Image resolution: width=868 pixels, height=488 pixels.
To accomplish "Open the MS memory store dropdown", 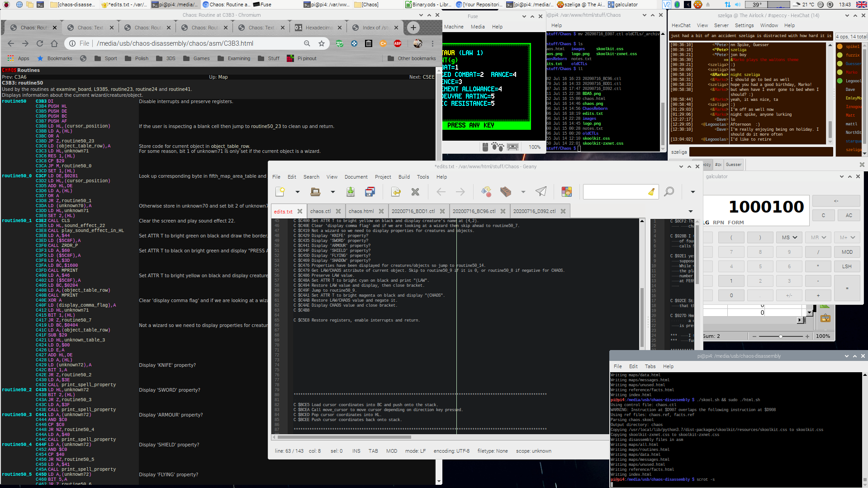I will pos(789,237).
